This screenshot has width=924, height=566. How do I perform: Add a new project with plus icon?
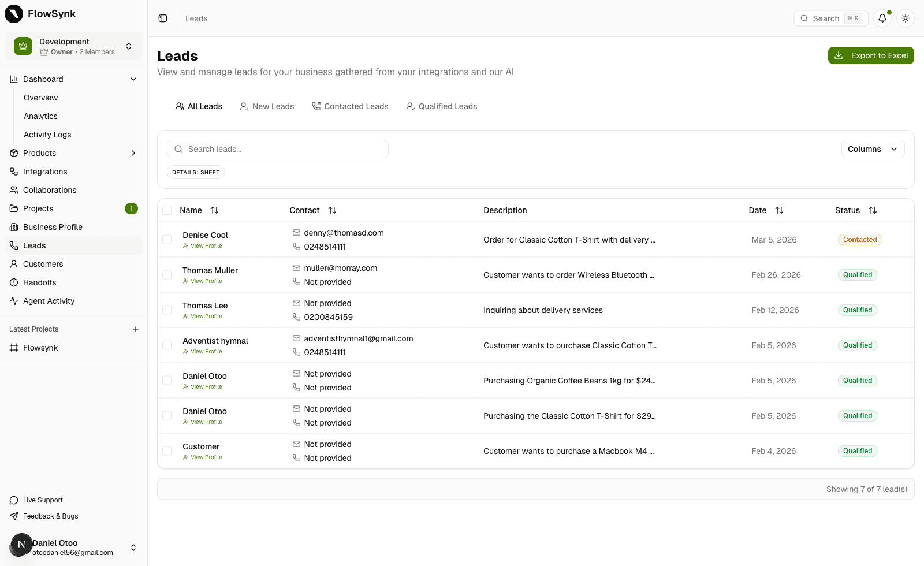tap(136, 329)
